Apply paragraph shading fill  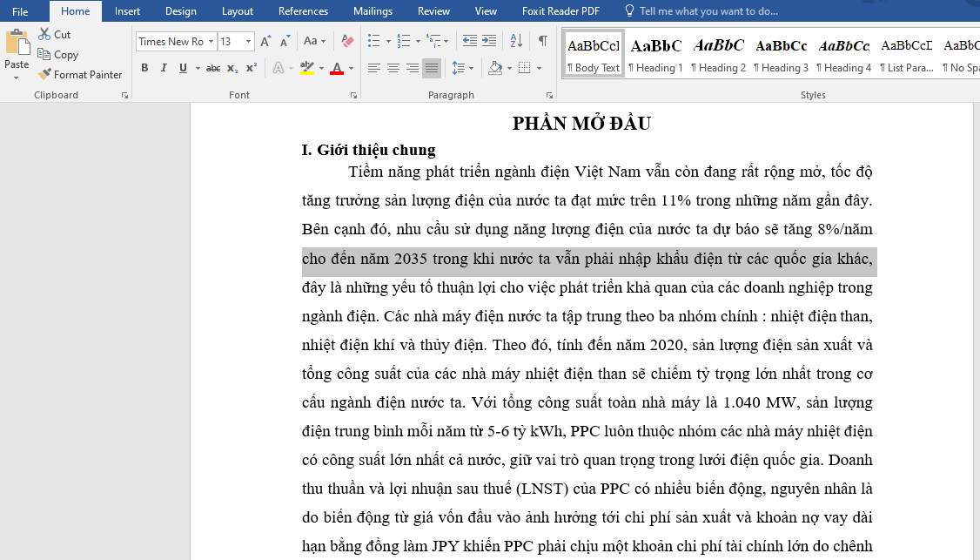pyautogui.click(x=495, y=68)
